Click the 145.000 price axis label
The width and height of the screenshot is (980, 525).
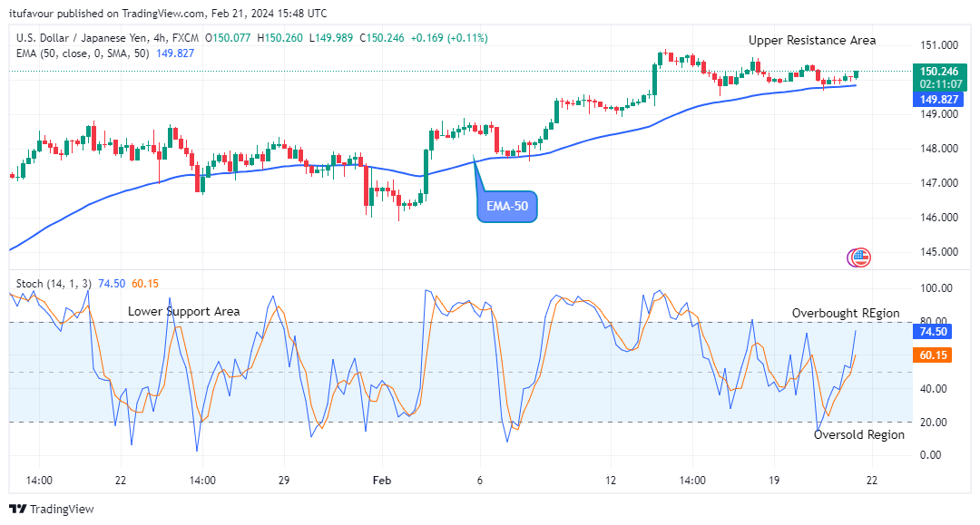coord(939,251)
